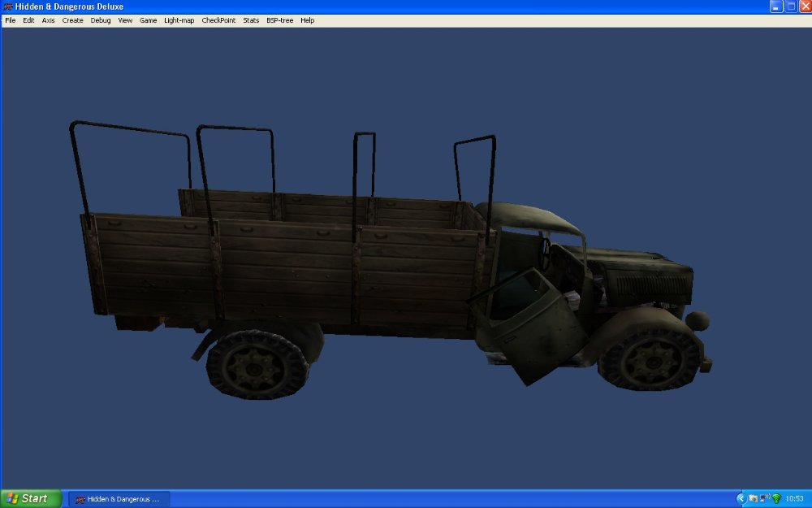The height and width of the screenshot is (508, 812).
Task: Open the Help menu
Action: [307, 20]
